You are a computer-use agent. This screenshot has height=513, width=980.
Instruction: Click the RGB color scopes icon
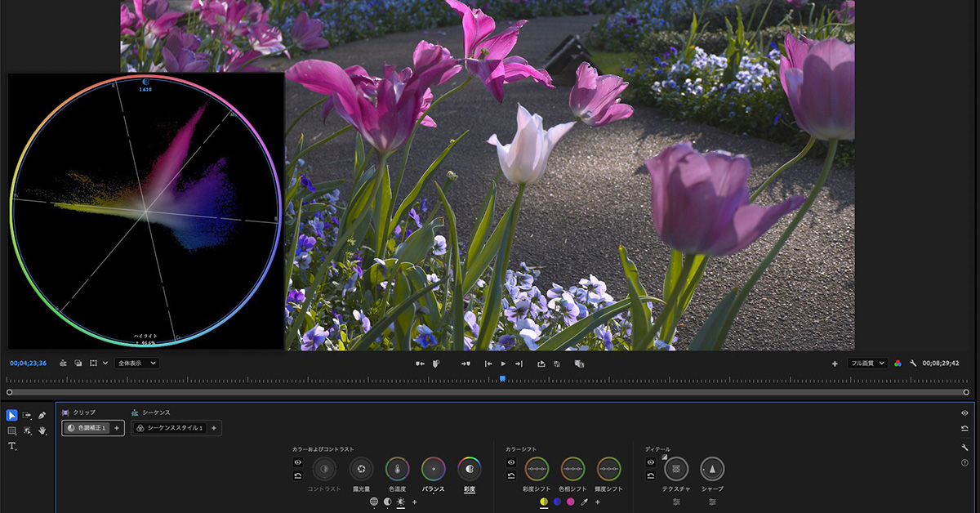[898, 364]
